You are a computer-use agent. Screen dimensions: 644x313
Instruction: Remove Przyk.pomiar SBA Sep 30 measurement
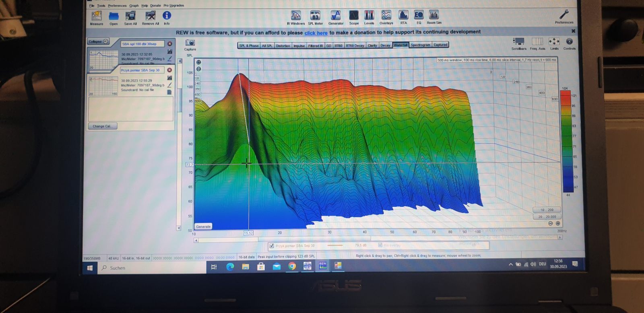[169, 70]
